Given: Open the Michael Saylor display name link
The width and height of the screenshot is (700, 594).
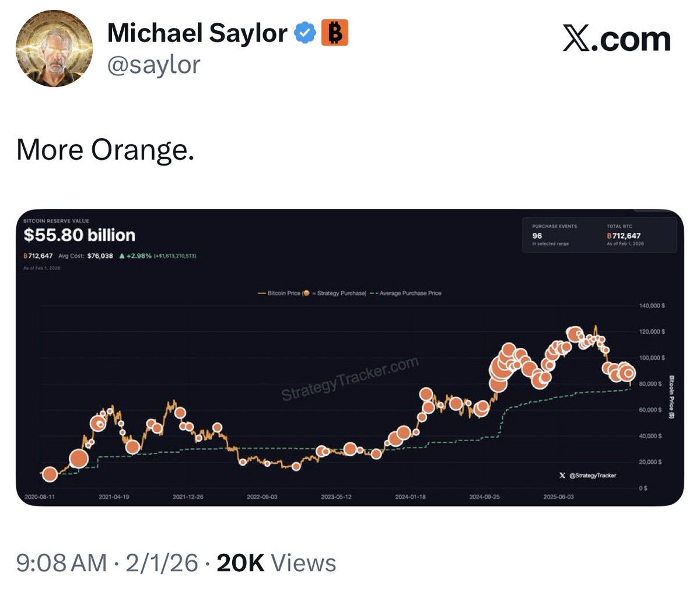Looking at the screenshot, I should coord(197,33).
